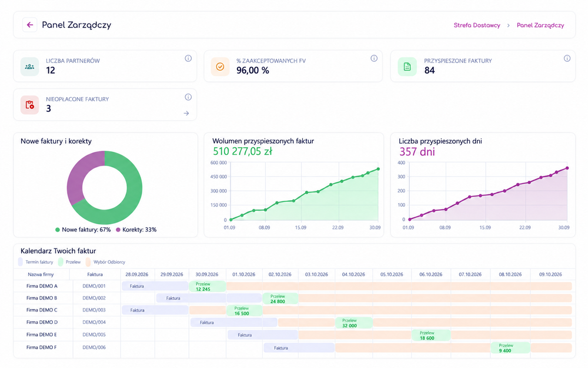Viewport: 588px width, 368px height.
Task: Select the Przelew 18 600 transfer block
Action: point(431,336)
